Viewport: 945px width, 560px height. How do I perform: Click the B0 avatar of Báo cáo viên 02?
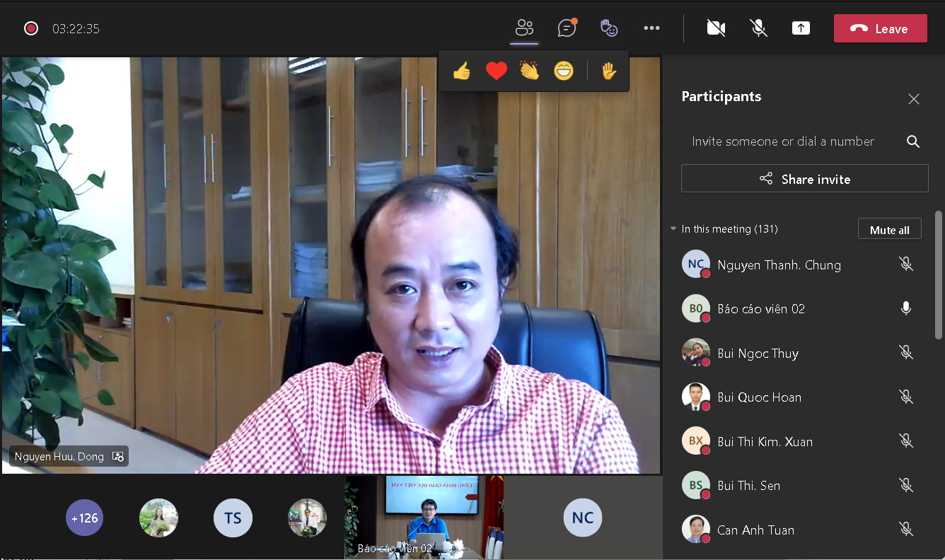[x=696, y=308]
